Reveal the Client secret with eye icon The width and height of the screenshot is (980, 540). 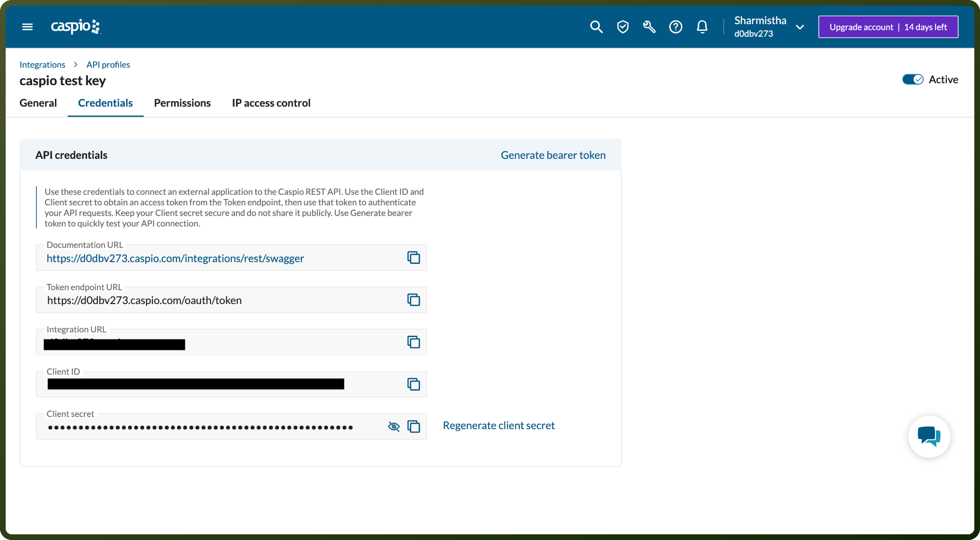tap(394, 427)
